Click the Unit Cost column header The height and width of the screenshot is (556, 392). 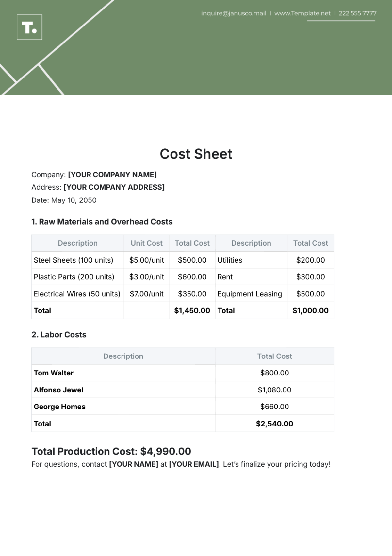click(x=146, y=243)
